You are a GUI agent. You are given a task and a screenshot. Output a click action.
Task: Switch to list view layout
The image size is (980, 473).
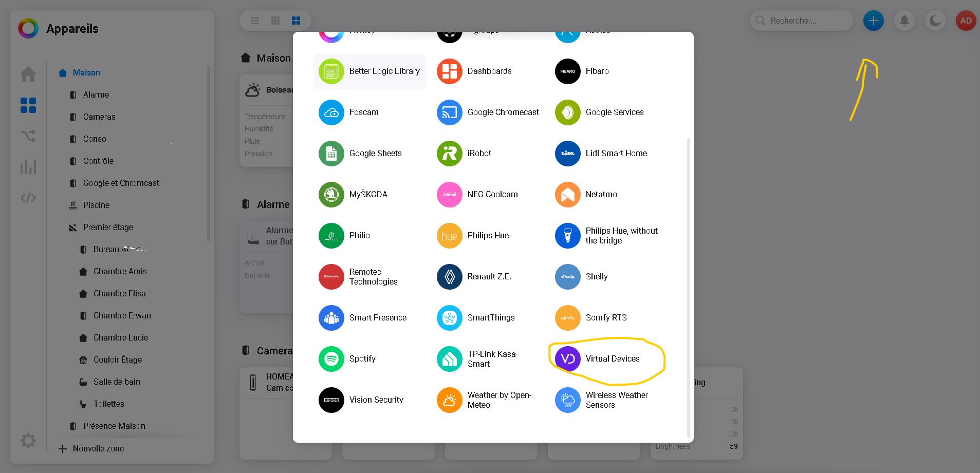point(255,21)
